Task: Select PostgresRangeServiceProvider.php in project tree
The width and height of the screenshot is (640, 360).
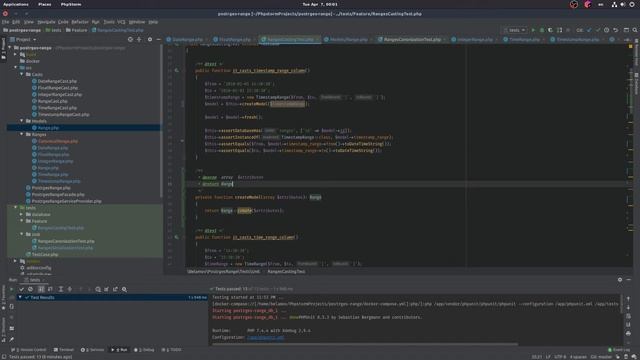Action: tap(67, 201)
